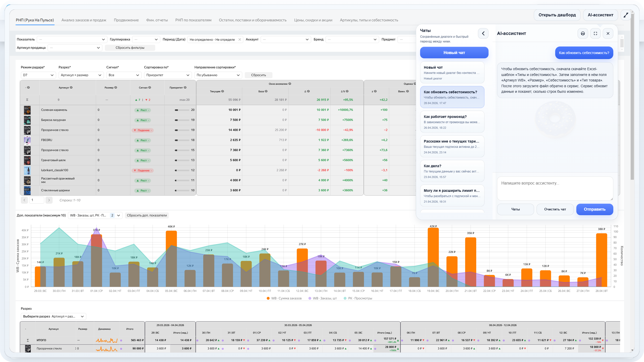Go to next table page arrow
Screen dimensions: 644x362
[49, 200]
